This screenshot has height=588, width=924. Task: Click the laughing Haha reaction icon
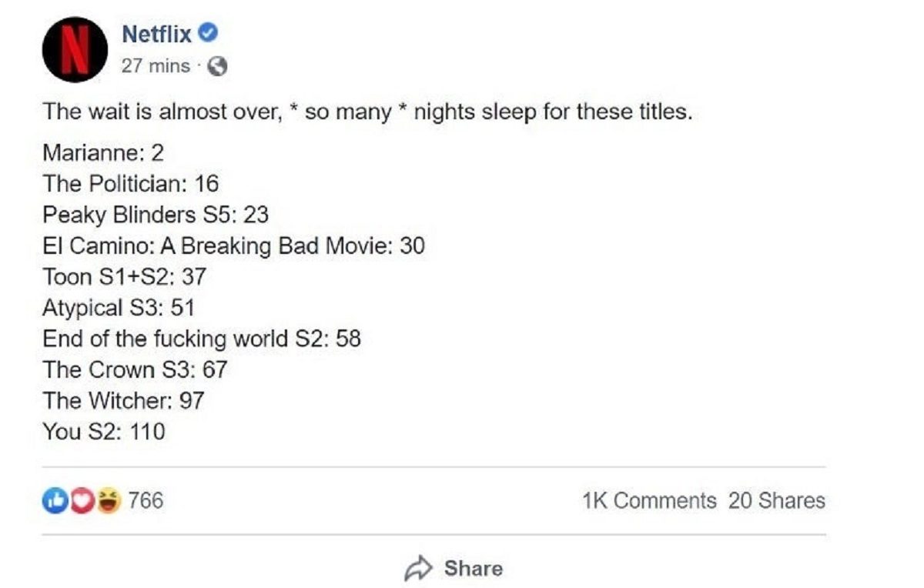109,502
